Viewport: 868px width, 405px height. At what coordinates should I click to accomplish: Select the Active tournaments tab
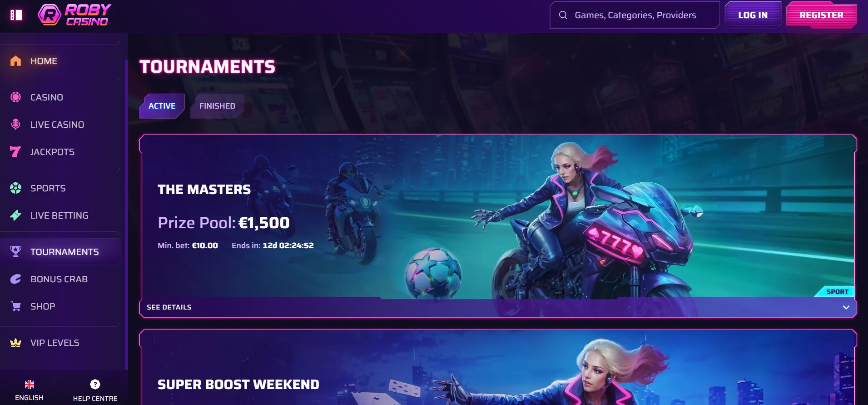tap(162, 106)
